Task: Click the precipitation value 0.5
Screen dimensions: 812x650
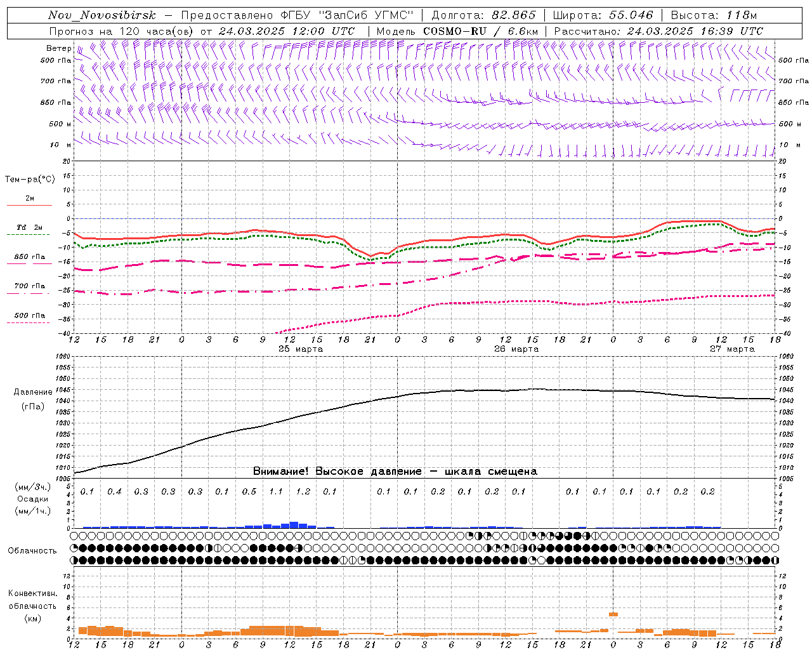Action: coord(249,491)
